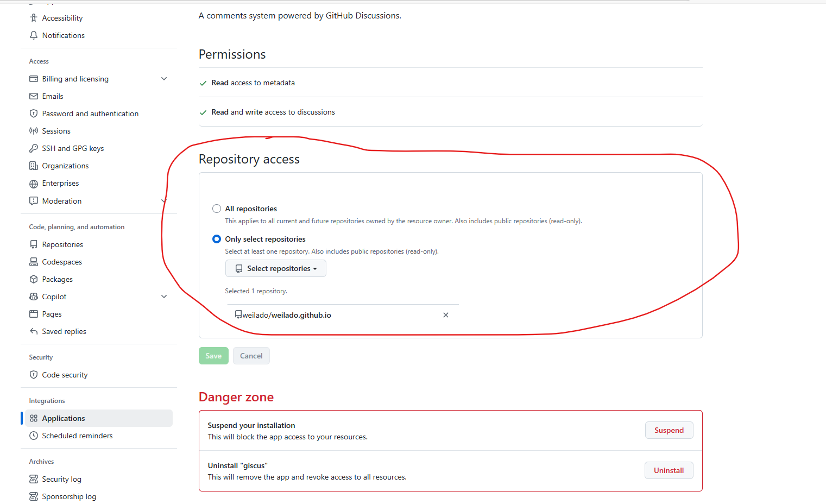Click the Emails envelope icon
This screenshot has width=826, height=504.
pos(34,96)
